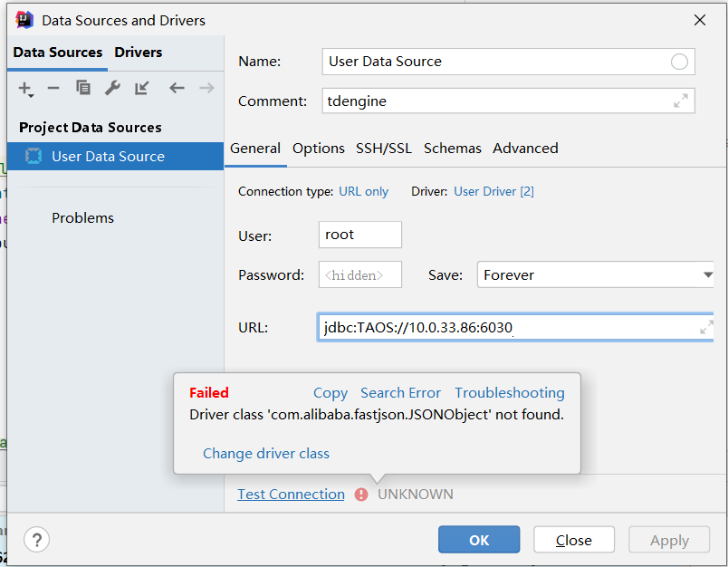Duplicate the User Data Source
The image size is (728, 567).
pyautogui.click(x=81, y=89)
